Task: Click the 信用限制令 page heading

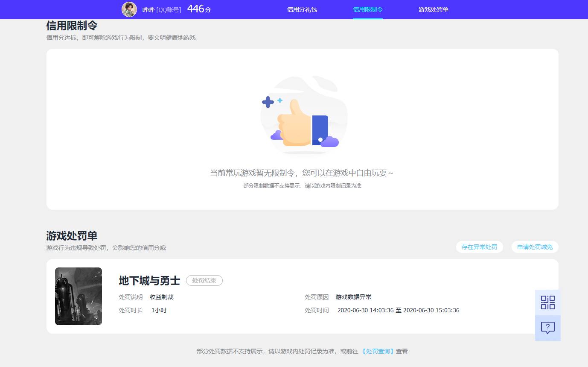Action: [72, 26]
